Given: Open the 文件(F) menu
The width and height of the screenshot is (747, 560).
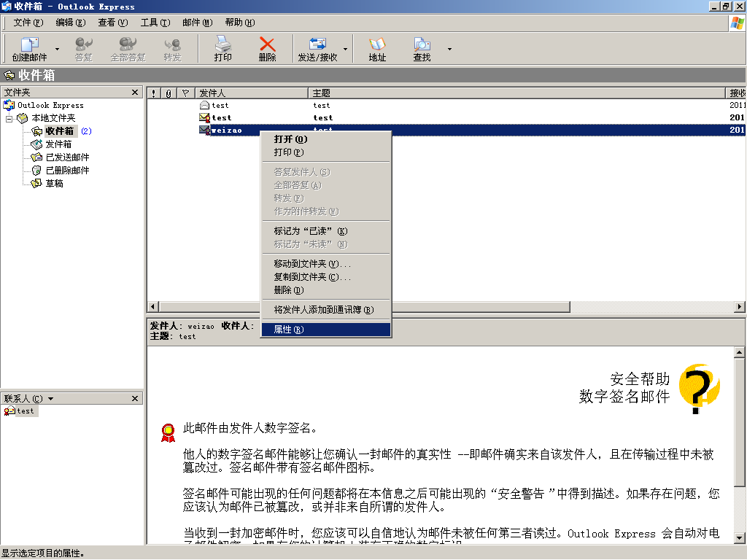Looking at the screenshot, I should point(28,23).
